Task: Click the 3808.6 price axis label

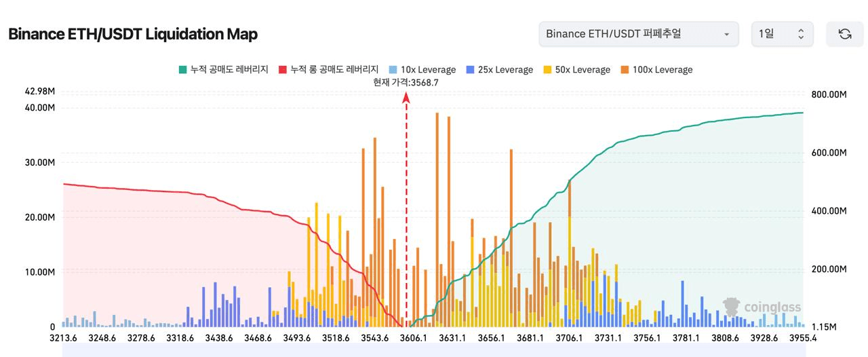Action: pos(724,337)
